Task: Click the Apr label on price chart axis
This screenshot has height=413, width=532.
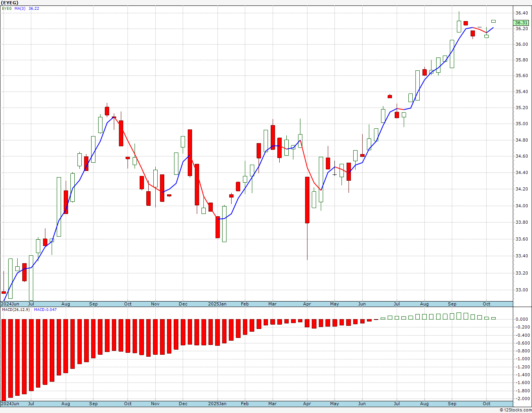Action: click(307, 304)
